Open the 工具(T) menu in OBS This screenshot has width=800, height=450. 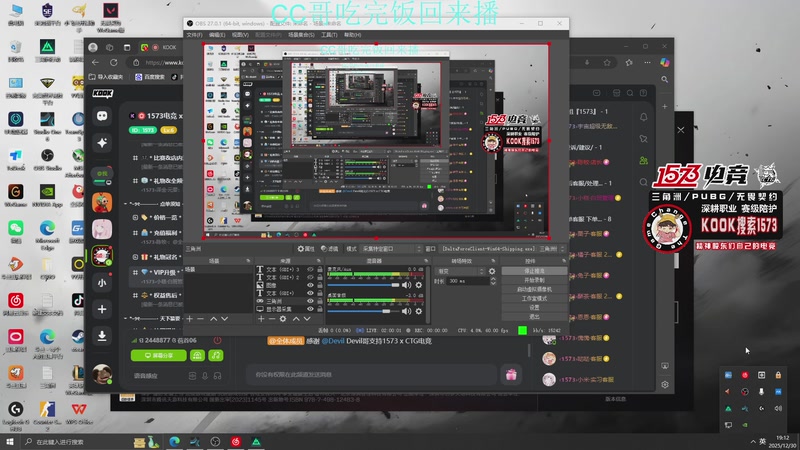pos(329,35)
